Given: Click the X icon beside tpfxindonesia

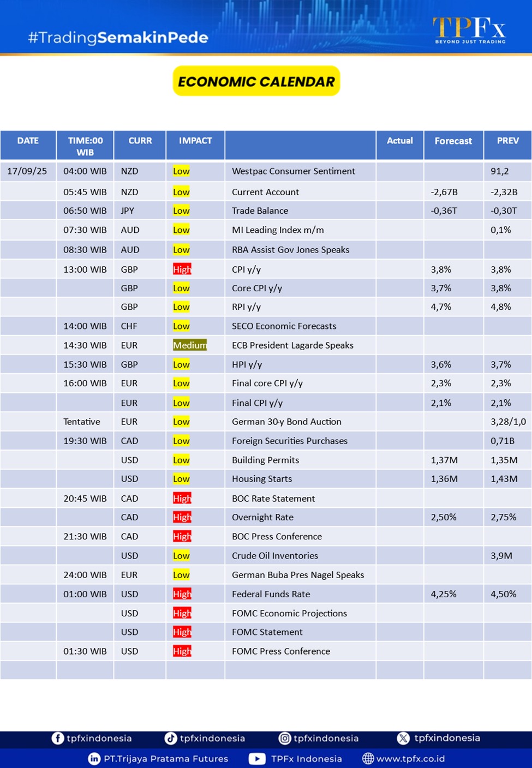Looking at the screenshot, I should pyautogui.click(x=403, y=738).
